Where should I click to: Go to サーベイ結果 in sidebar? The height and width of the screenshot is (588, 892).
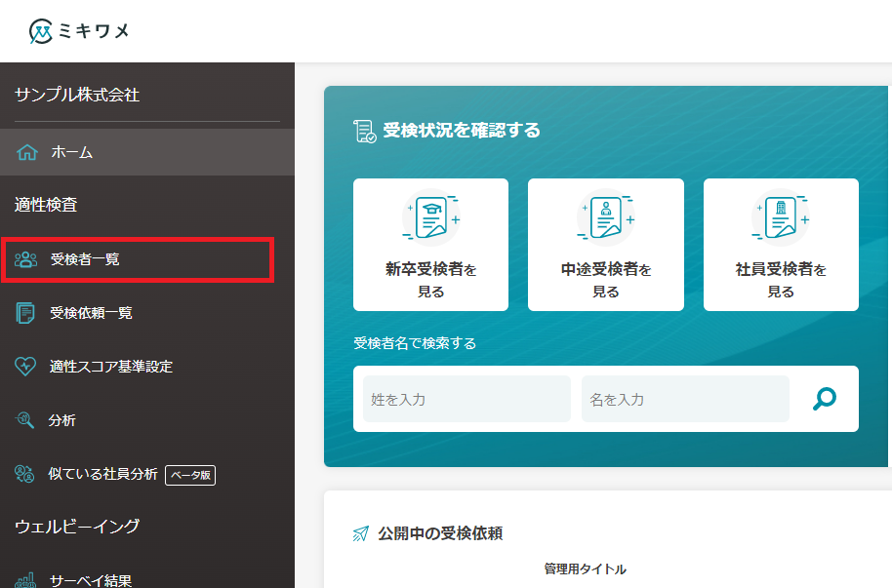91,580
